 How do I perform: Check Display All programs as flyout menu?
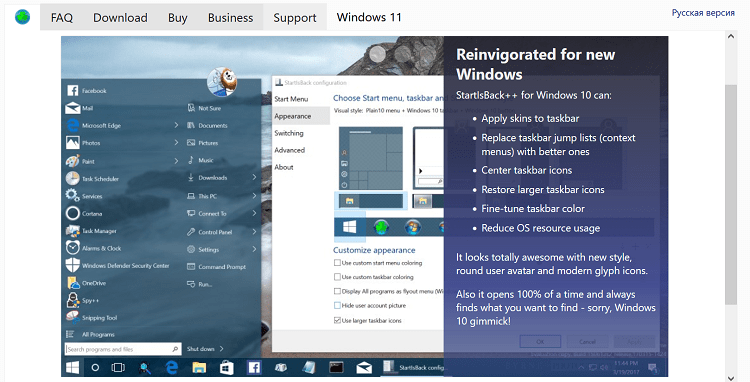(x=337, y=291)
